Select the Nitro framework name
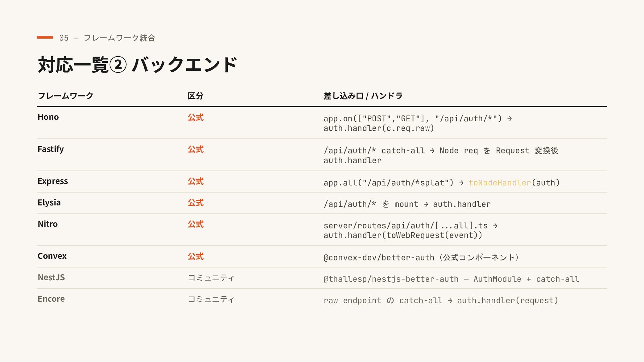644x362 pixels. tap(48, 224)
